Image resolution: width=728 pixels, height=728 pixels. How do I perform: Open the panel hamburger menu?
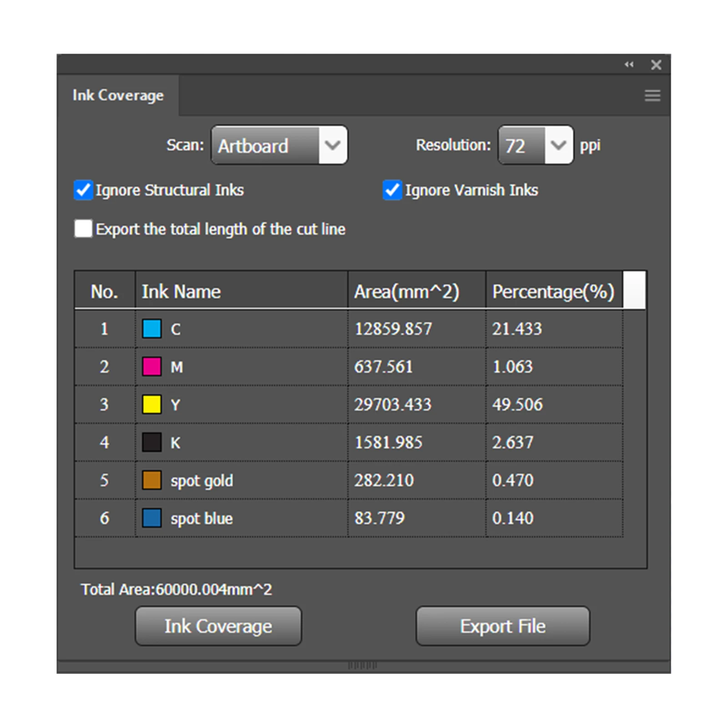tap(652, 96)
